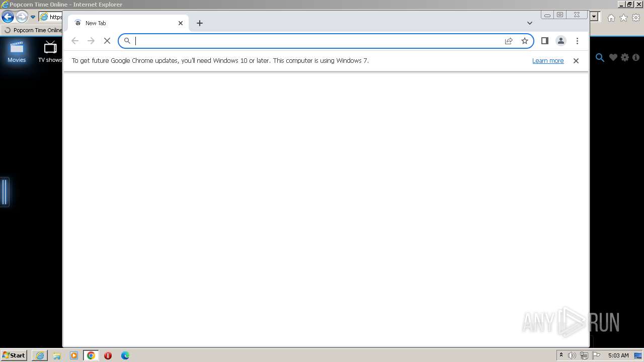Click Learn more link in update notice
644x362 pixels.
point(548,61)
